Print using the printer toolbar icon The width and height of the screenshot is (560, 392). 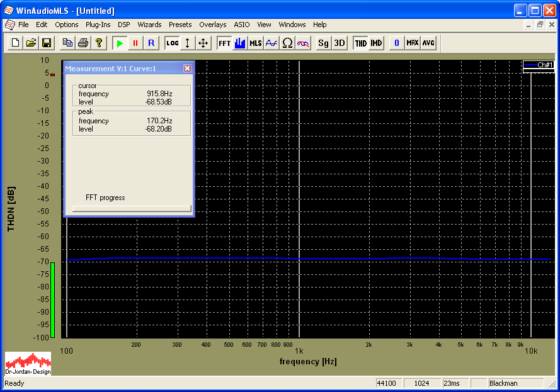point(83,43)
